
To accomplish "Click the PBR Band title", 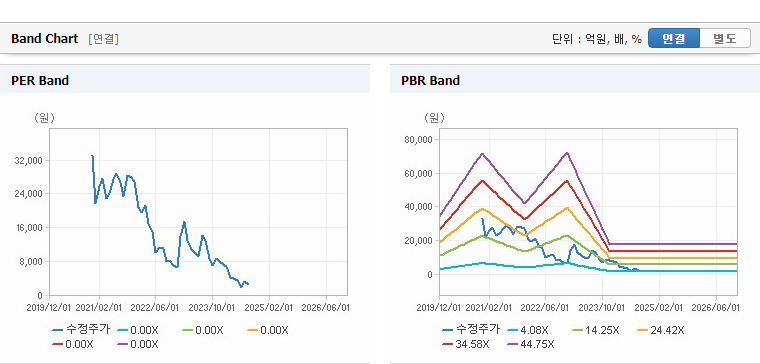I will pyautogui.click(x=430, y=80).
